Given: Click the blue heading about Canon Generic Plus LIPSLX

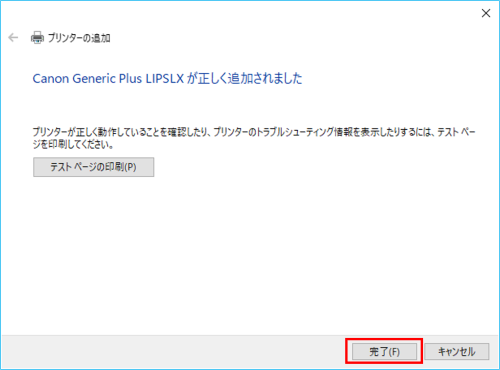Looking at the screenshot, I should click(x=167, y=79).
